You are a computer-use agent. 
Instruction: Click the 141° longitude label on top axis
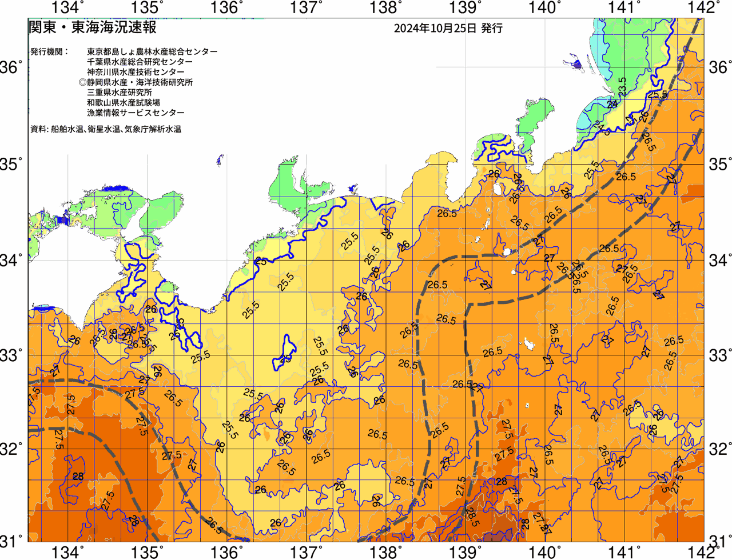(x=624, y=8)
